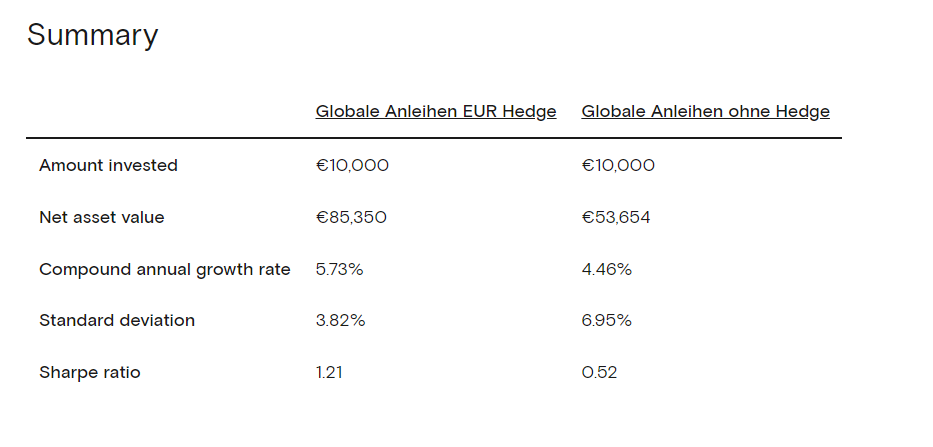Select the 5.73% growth rate value
The height and width of the screenshot is (447, 933).
pyautogui.click(x=340, y=269)
